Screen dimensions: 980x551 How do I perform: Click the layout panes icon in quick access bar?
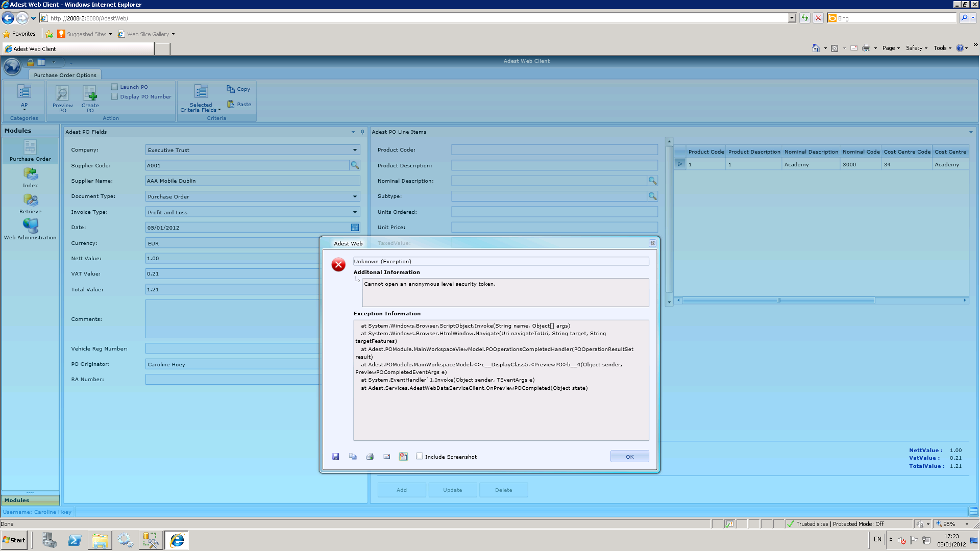pyautogui.click(x=41, y=62)
